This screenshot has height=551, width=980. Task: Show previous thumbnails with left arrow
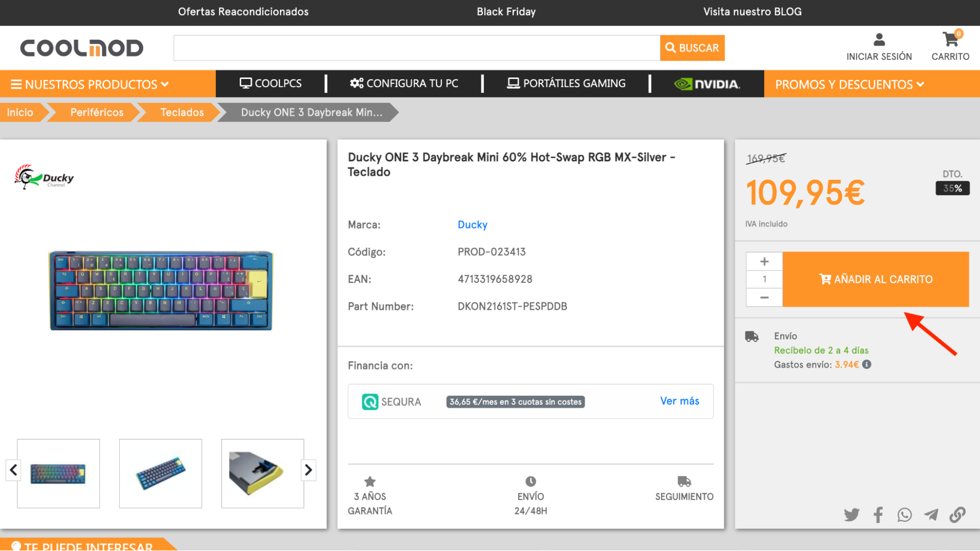pyautogui.click(x=13, y=470)
